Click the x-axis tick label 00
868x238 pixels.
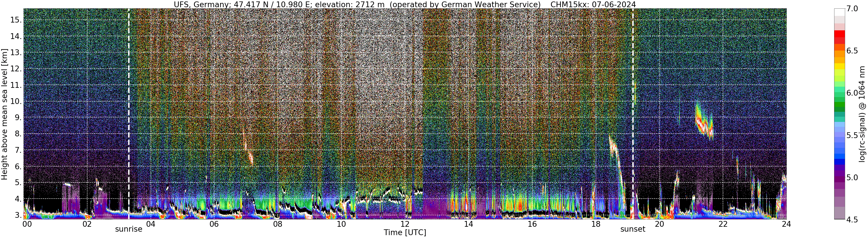pyautogui.click(x=27, y=224)
